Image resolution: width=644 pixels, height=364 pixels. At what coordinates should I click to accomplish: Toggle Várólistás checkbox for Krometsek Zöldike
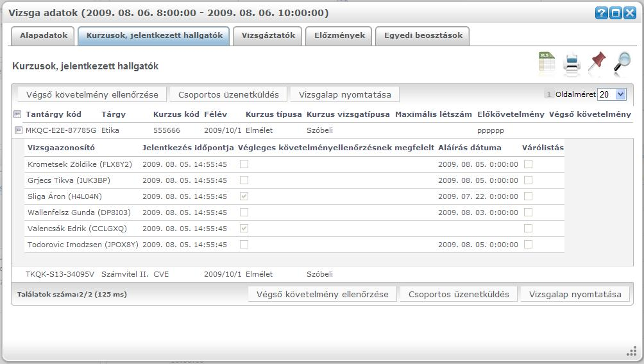pyautogui.click(x=528, y=164)
